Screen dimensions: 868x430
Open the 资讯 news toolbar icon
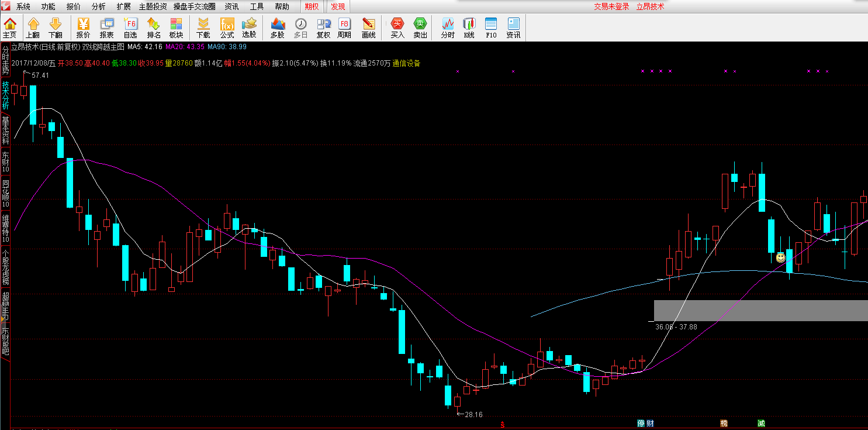tap(514, 27)
